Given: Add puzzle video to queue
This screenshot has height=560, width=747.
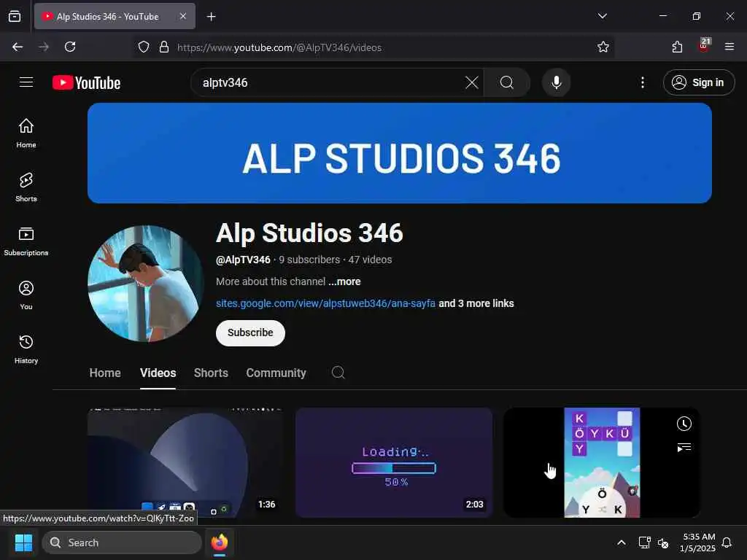Looking at the screenshot, I should coord(684,447).
